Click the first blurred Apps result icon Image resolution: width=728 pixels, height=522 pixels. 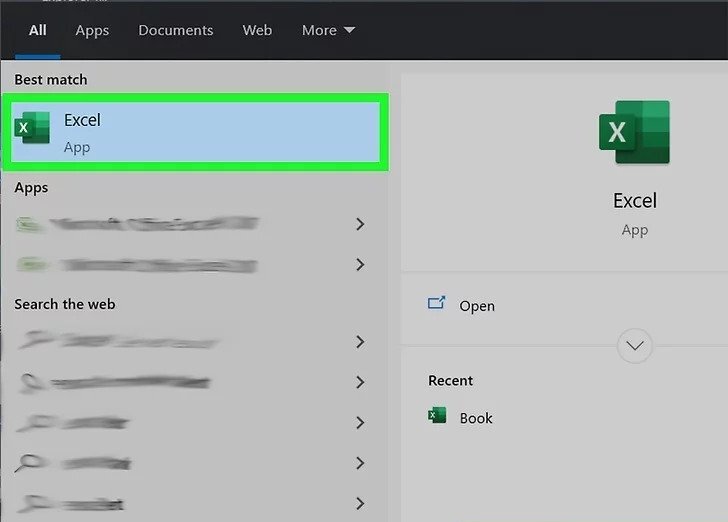click(x=30, y=225)
